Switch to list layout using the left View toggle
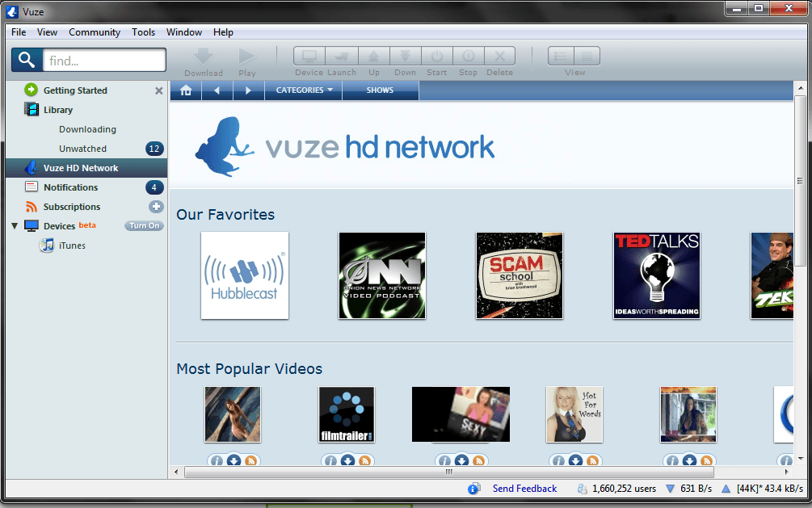Screen dimensions: 812x508 (560, 57)
